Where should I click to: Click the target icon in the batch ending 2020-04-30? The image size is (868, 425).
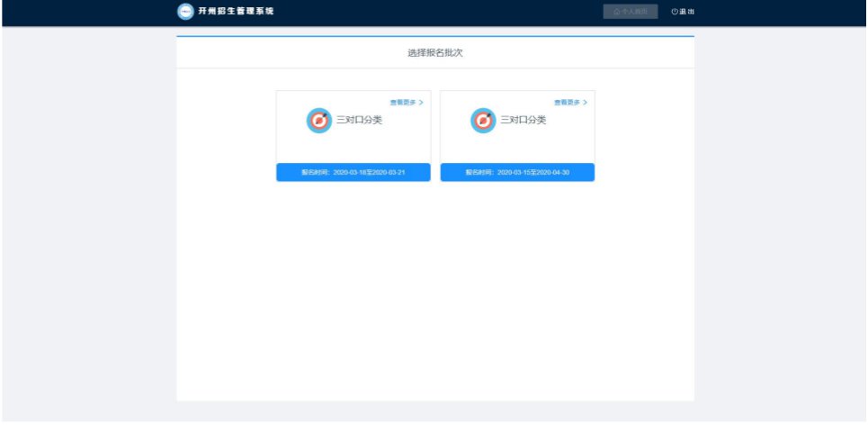(483, 121)
